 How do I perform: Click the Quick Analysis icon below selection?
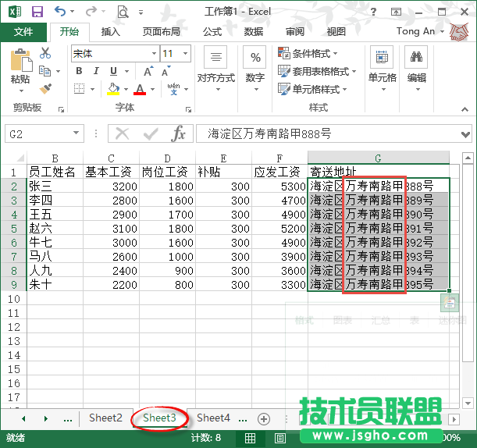450,303
